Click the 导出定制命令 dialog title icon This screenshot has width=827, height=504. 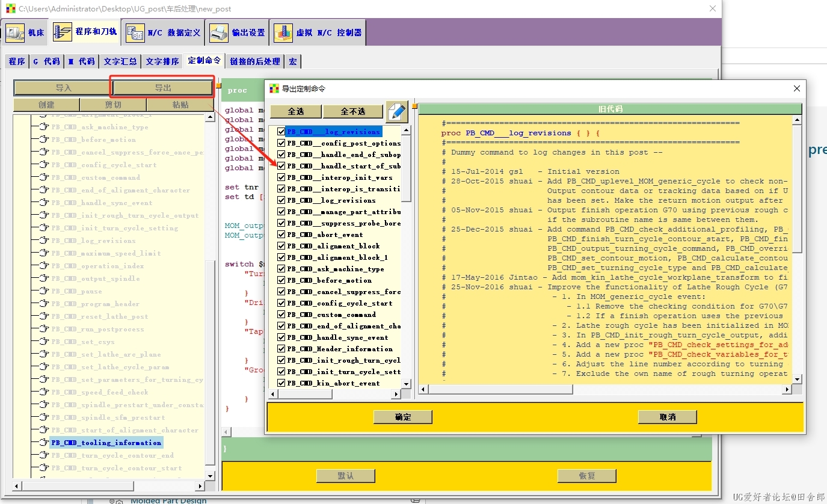pos(274,88)
